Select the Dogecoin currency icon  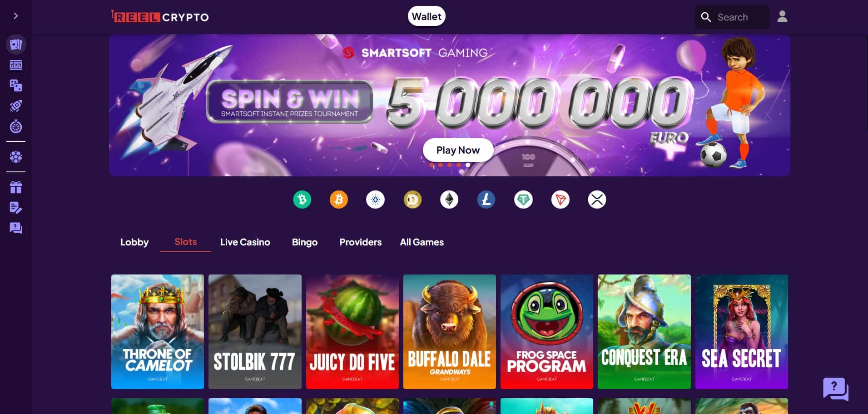412,200
